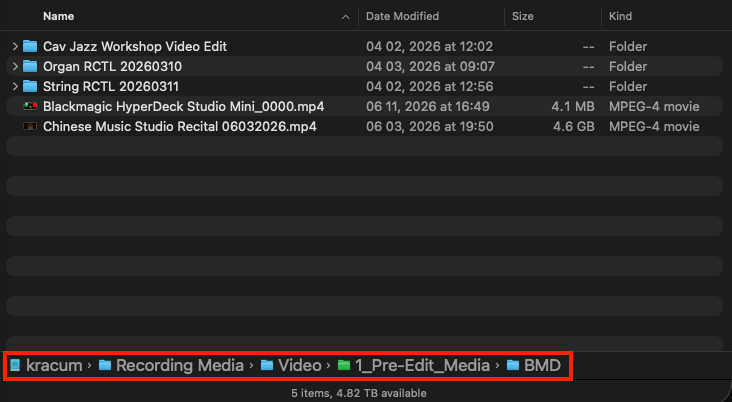Image resolution: width=732 pixels, height=402 pixels.
Task: Click the date 04 03, 2026 at 09:07
Action: click(430, 66)
